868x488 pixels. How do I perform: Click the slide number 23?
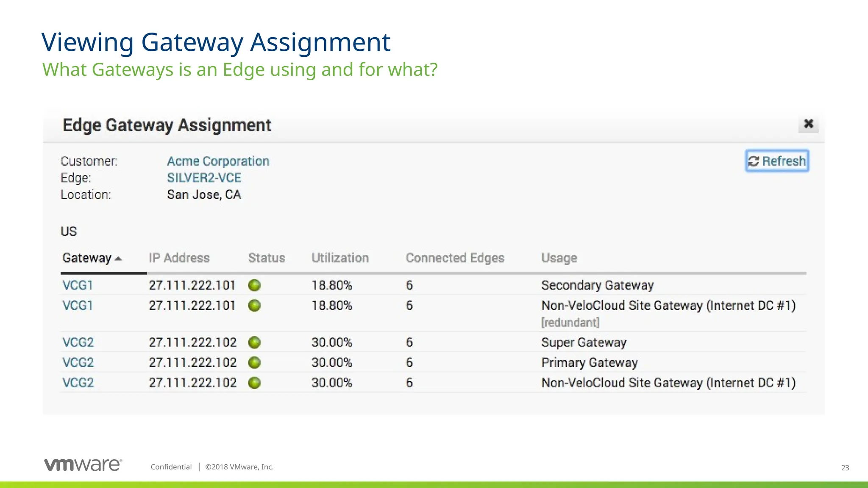click(x=845, y=468)
